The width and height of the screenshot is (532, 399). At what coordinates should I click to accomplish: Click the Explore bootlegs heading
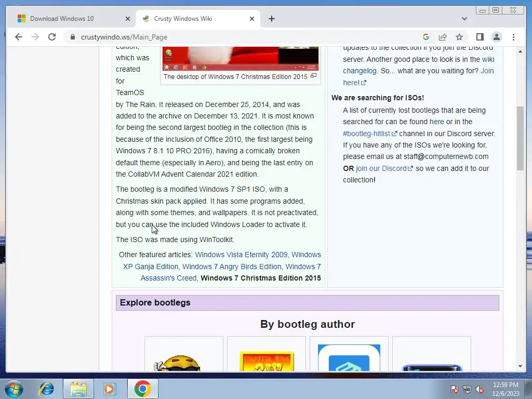tap(155, 303)
